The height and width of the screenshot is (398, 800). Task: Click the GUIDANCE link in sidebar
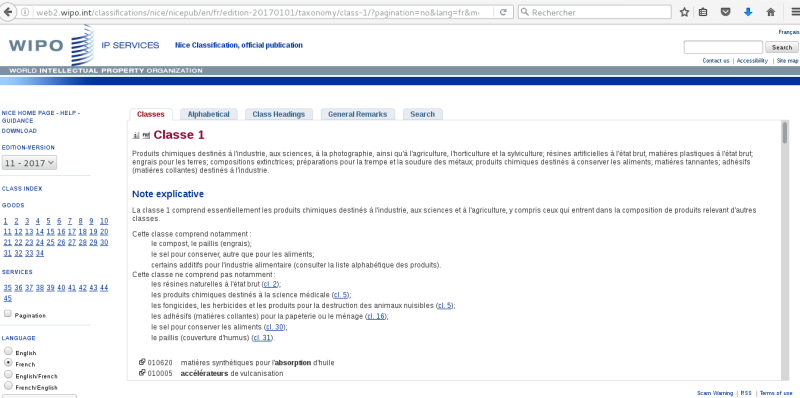(x=17, y=121)
